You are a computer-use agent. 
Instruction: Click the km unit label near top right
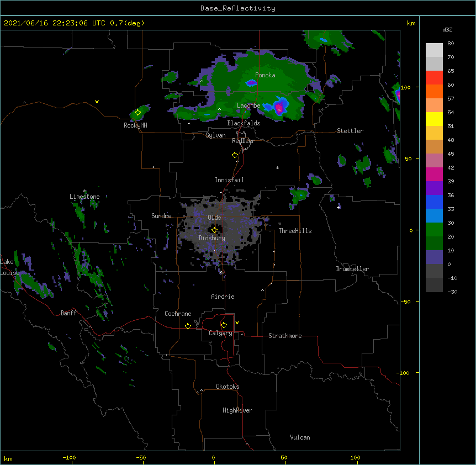point(411,23)
